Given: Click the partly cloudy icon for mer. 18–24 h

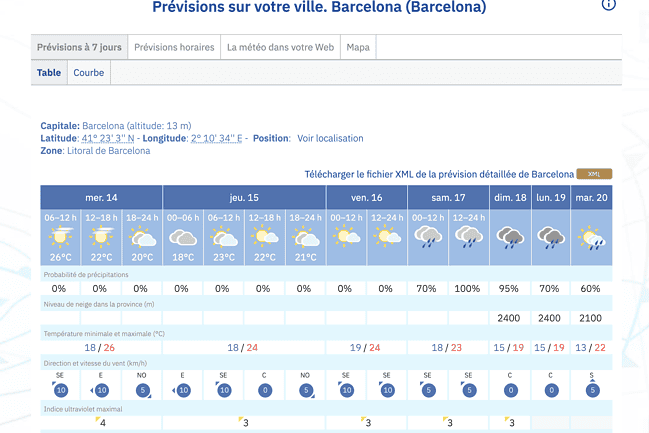Looking at the screenshot, I should (142, 238).
